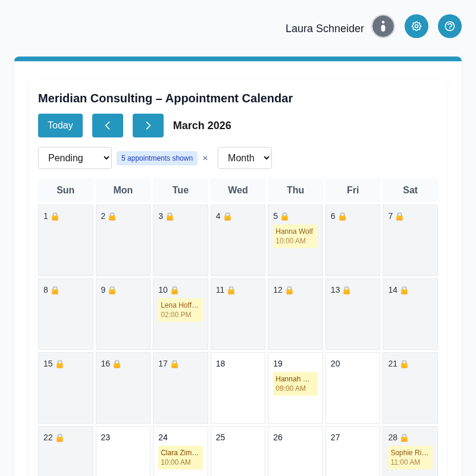476x476 pixels.
Task: Select the March 18 day cell
Action: 238,393
